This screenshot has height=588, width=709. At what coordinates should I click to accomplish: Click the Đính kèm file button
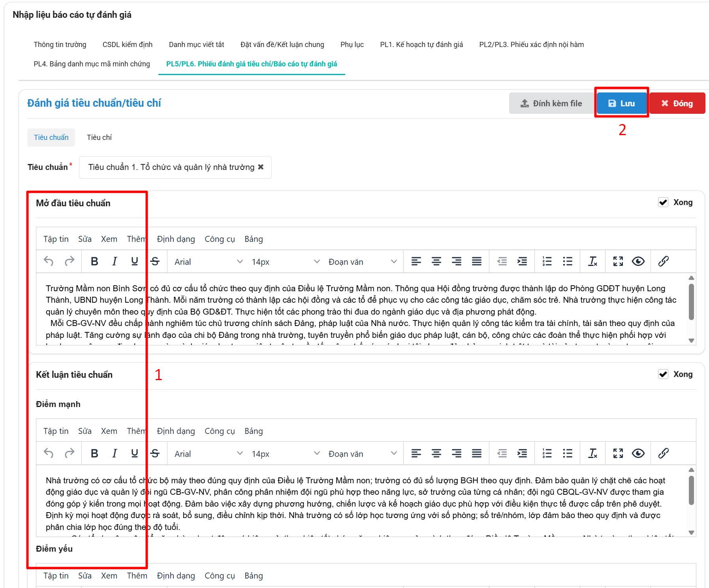(x=551, y=103)
